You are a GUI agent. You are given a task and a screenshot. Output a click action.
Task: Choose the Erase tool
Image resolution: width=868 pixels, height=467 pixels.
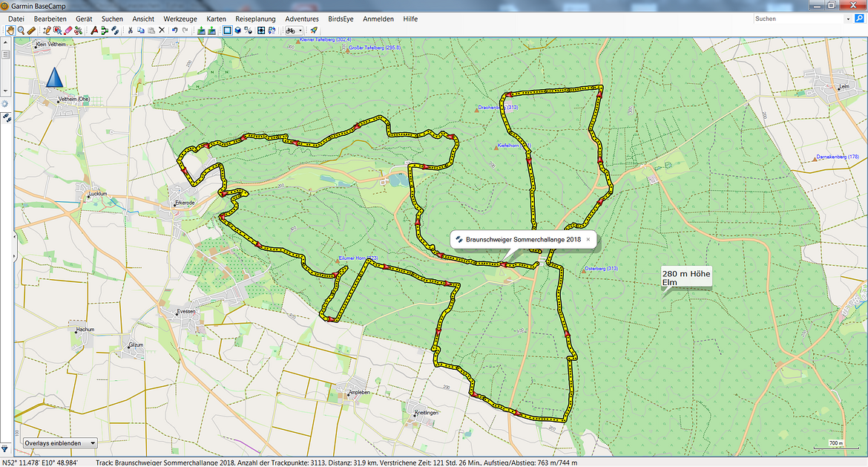tap(68, 30)
